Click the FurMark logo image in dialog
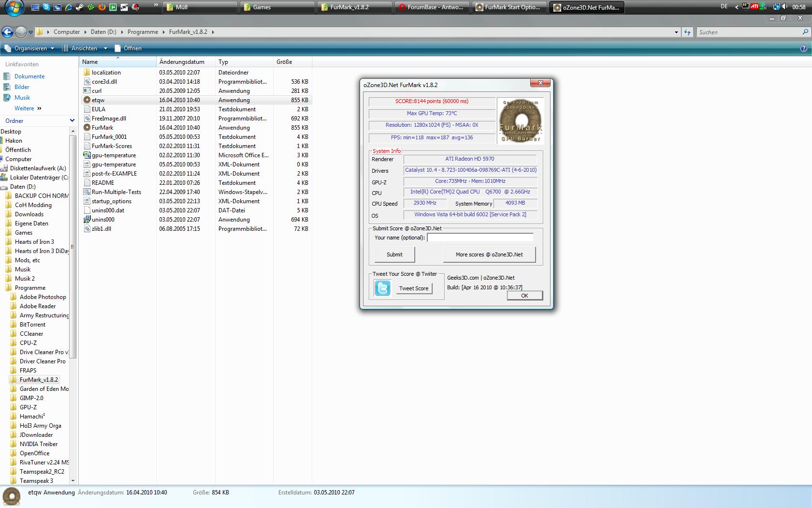The width and height of the screenshot is (812, 508). [x=521, y=121]
